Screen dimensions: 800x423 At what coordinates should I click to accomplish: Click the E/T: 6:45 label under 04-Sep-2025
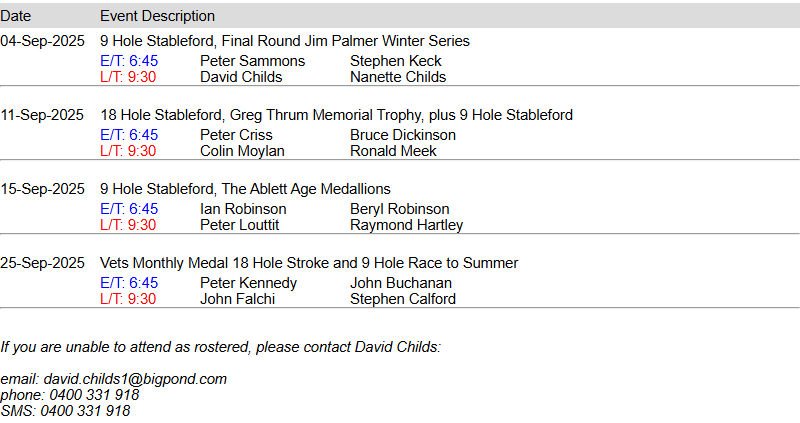coord(129,61)
